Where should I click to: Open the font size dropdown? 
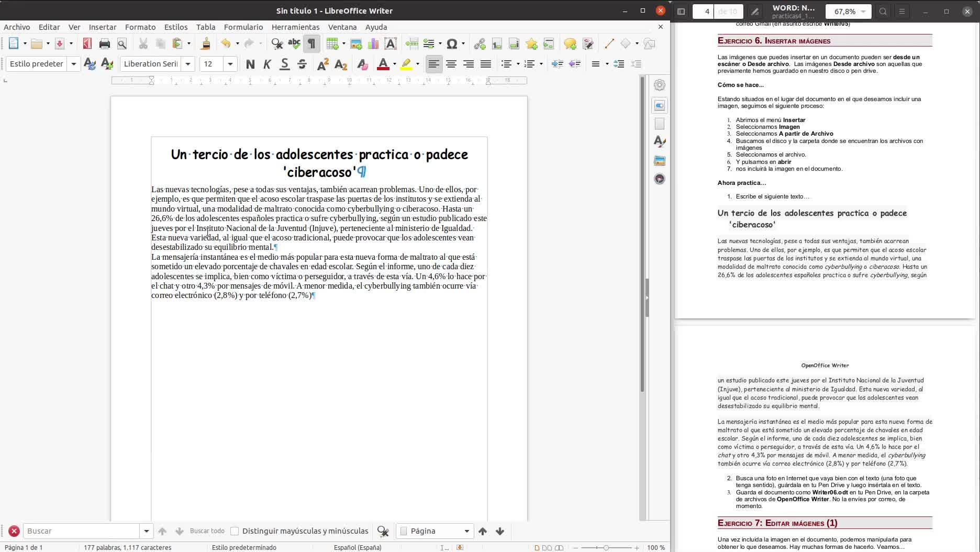pyautogui.click(x=230, y=64)
